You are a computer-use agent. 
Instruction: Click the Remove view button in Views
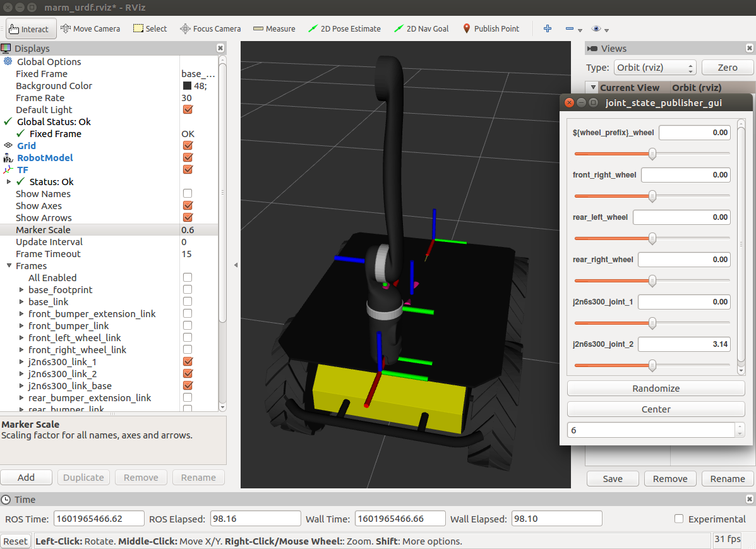tap(669, 479)
